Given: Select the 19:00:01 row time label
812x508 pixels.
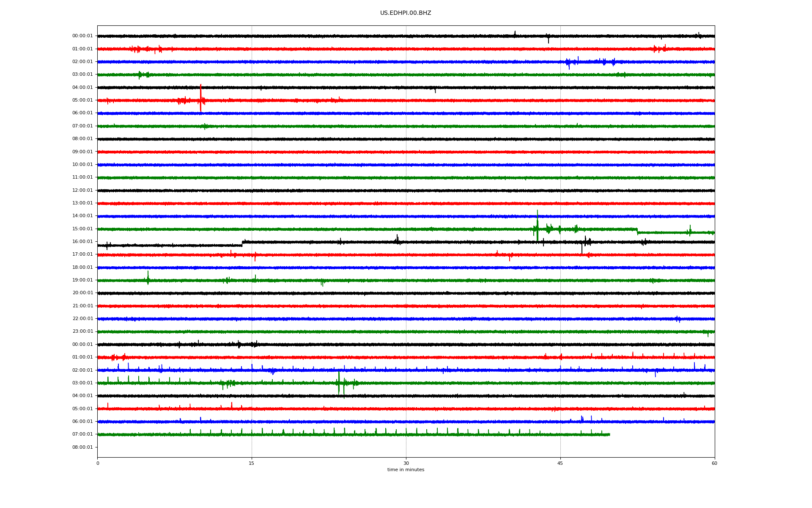Looking at the screenshot, I should point(82,280).
